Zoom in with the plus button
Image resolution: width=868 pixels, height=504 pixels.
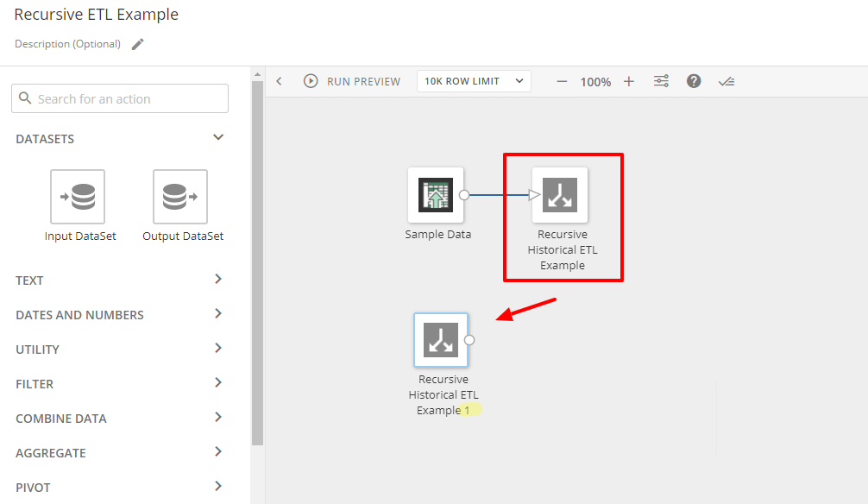629,80
